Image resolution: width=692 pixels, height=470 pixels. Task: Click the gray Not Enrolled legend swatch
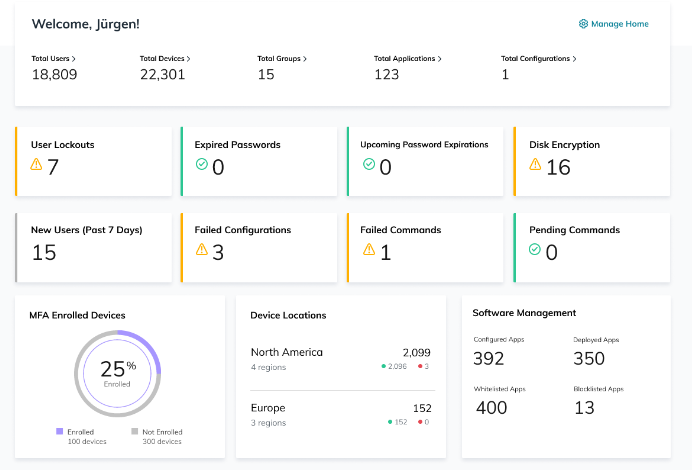click(133, 432)
